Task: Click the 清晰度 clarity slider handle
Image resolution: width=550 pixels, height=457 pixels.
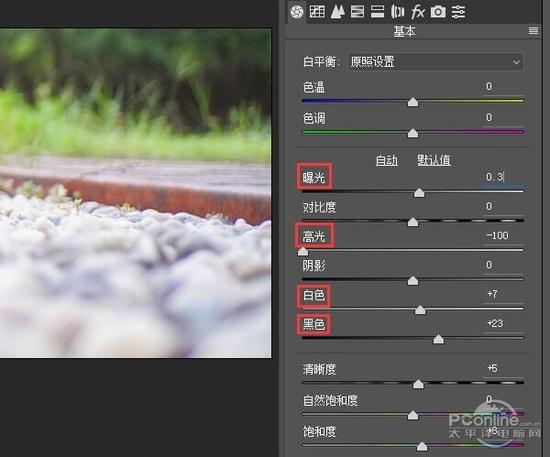Action: [x=418, y=384]
